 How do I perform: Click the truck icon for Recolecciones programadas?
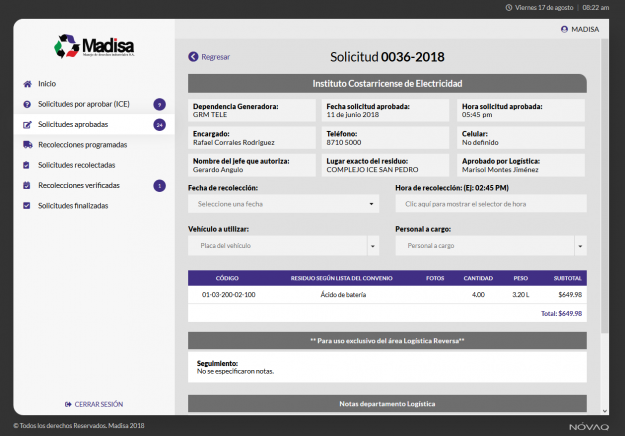tap(28, 145)
